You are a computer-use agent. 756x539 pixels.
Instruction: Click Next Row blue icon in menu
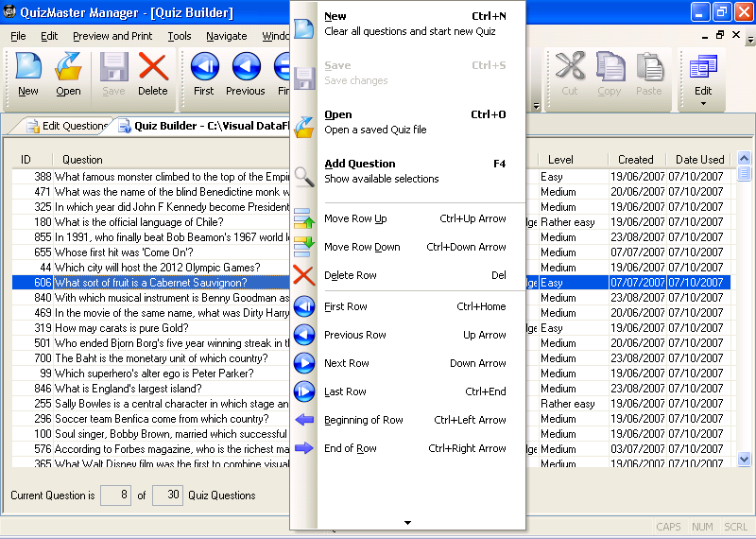[x=304, y=363]
